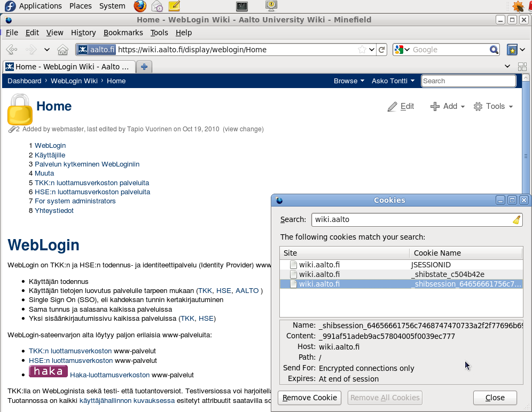The height and width of the screenshot is (412, 532).
Task: Open the Places system menu
Action: (81, 6)
